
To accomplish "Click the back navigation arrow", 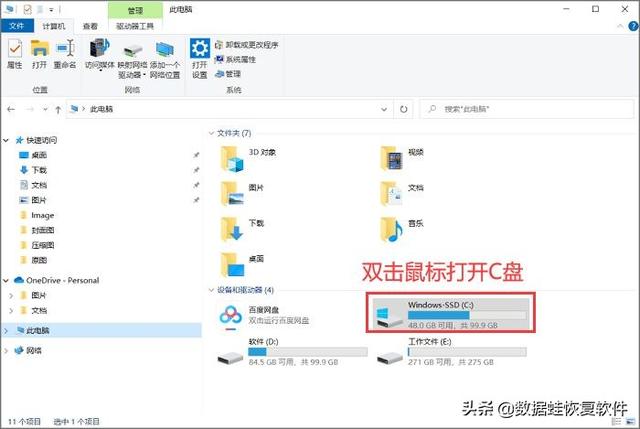I will (11, 109).
